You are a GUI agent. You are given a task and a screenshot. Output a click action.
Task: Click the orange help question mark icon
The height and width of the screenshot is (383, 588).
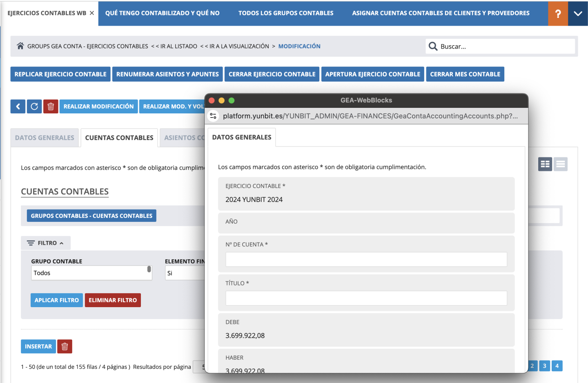(558, 13)
